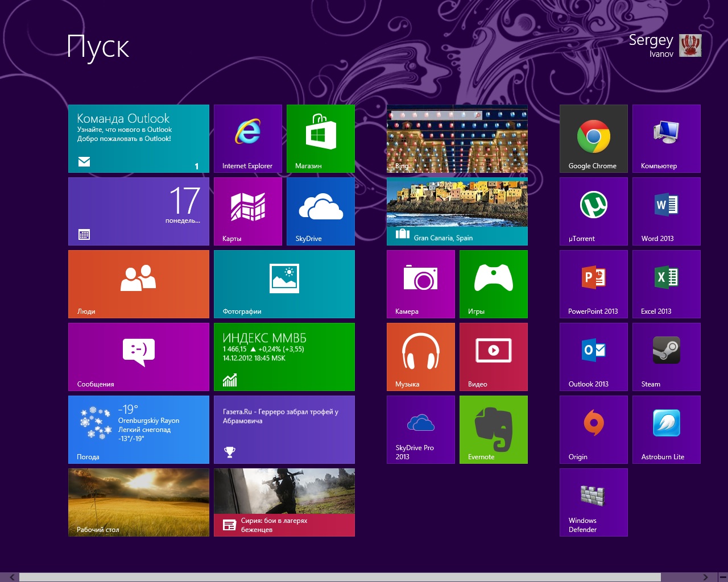This screenshot has height=582, width=728.
Task: Open the Камера camera tile
Action: [421, 284]
